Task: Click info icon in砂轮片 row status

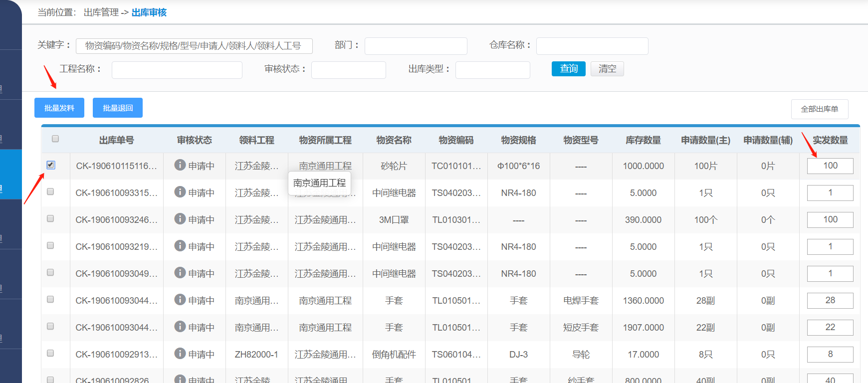Action: click(x=180, y=165)
